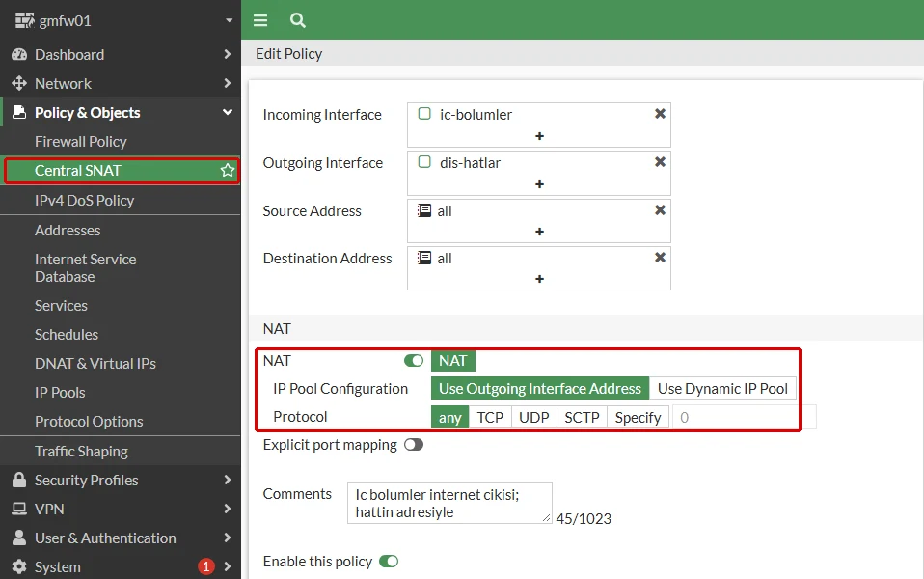Click the Security Profiles padlock icon
Screen dimensions: 924x579
tap(19, 480)
